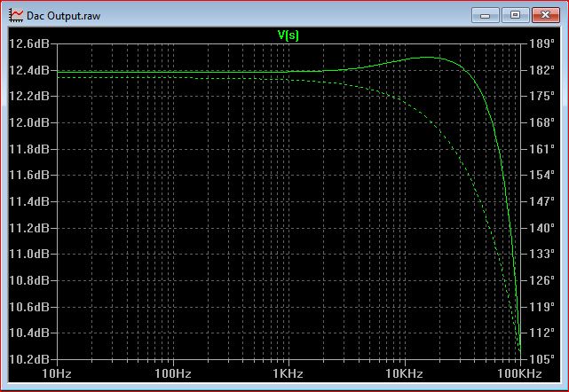
Task: Click the 161° phase axis label
Action: (x=542, y=149)
